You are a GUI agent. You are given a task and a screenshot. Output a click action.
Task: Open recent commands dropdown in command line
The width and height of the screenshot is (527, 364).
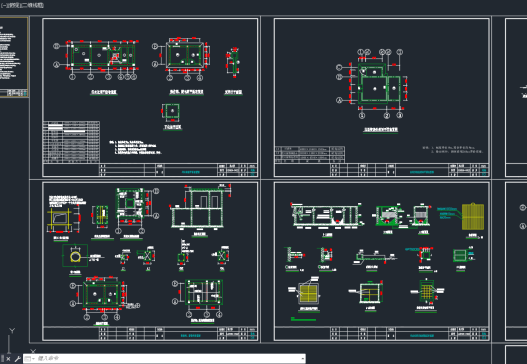[30, 359]
